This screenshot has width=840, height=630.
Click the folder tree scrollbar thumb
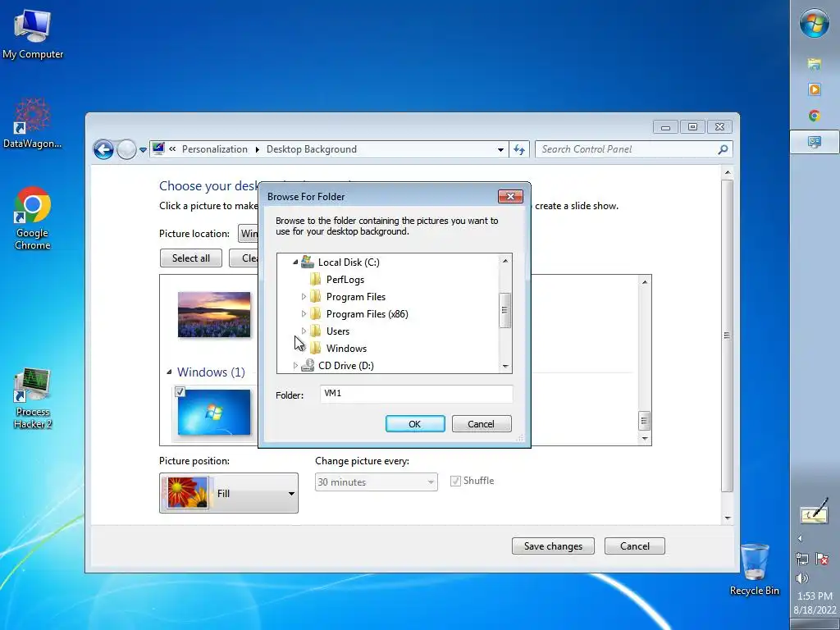[x=504, y=310]
